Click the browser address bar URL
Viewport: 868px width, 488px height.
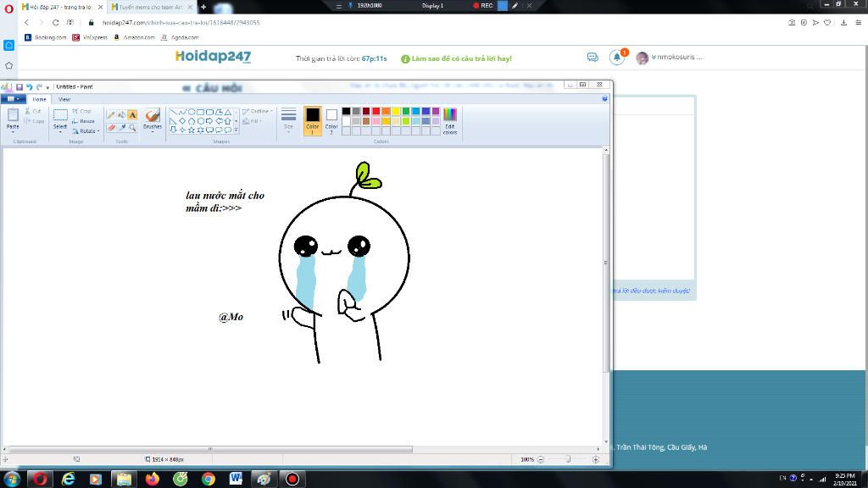click(x=181, y=23)
